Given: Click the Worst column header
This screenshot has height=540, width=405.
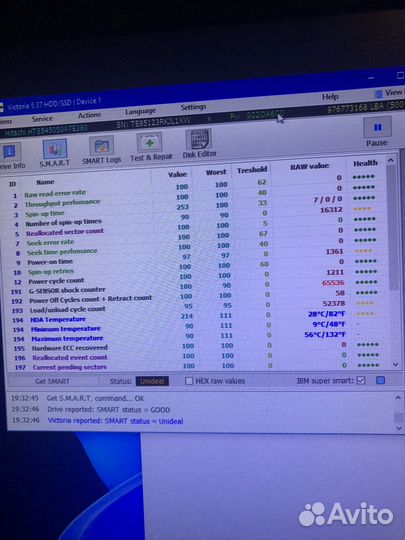Looking at the screenshot, I should (216, 172).
